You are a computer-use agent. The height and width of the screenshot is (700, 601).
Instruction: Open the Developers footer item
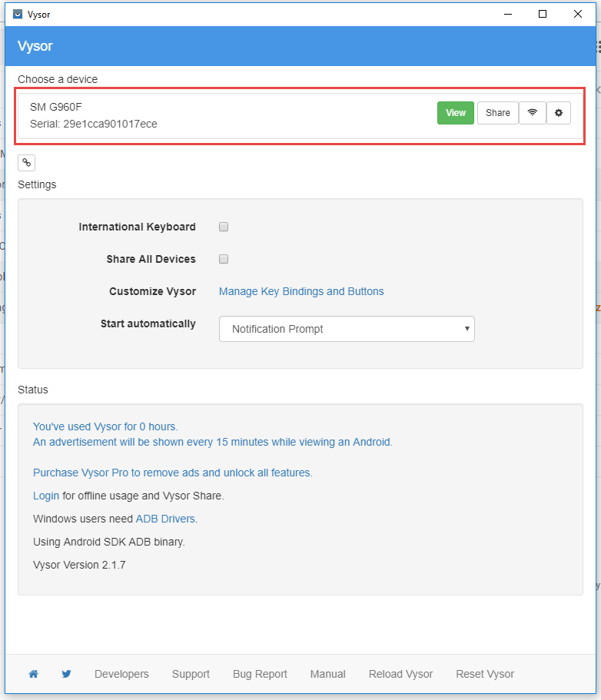click(x=121, y=674)
